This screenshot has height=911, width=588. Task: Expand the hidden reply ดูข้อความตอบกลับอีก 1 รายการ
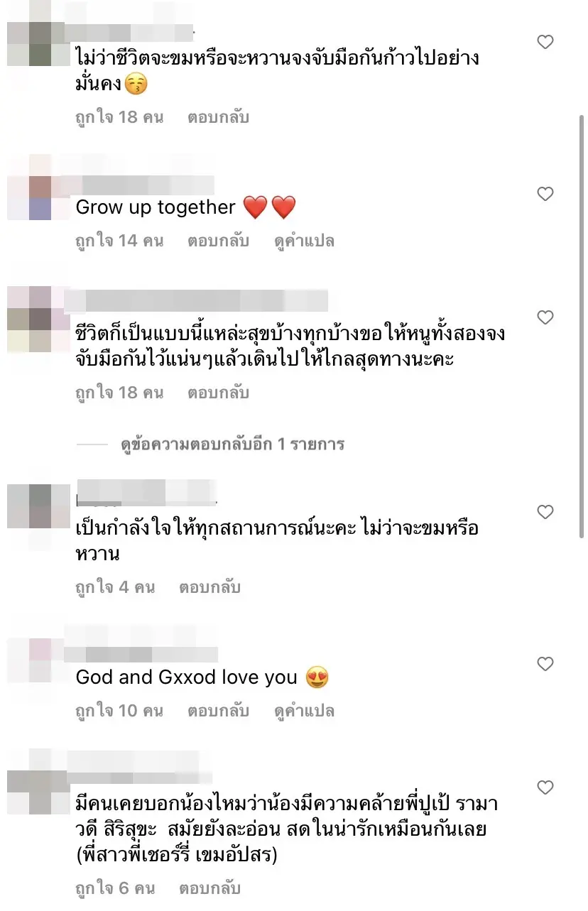(232, 444)
